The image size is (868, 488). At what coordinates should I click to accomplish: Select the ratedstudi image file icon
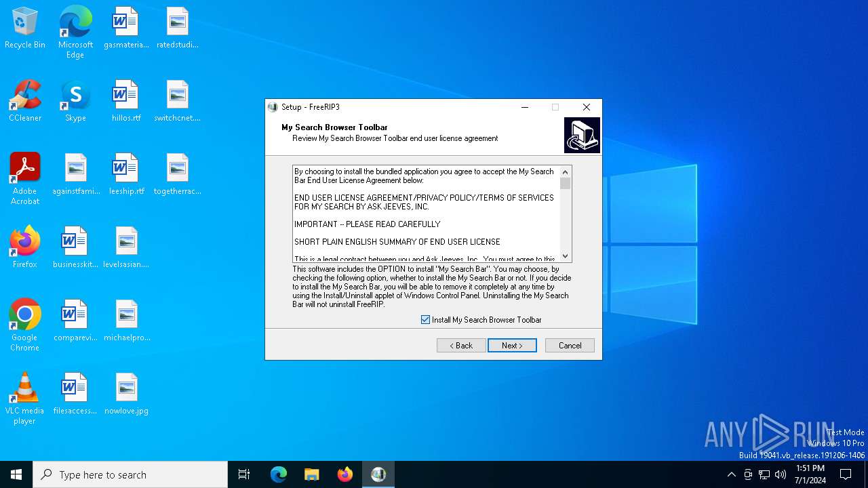(x=177, y=28)
